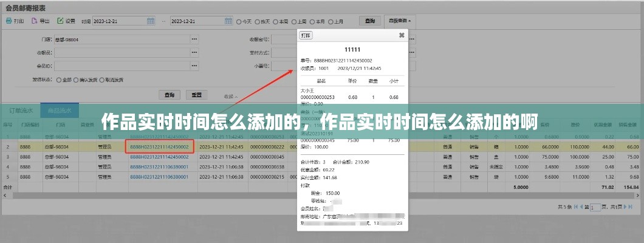Switch to the 订单流水 tab
This screenshot has width=644, height=243.
tap(21, 111)
